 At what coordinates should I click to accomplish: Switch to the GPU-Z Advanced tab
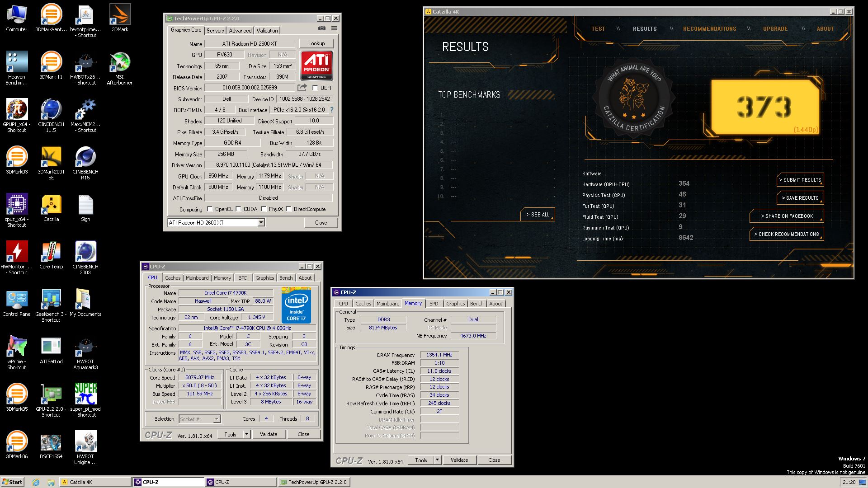240,30
